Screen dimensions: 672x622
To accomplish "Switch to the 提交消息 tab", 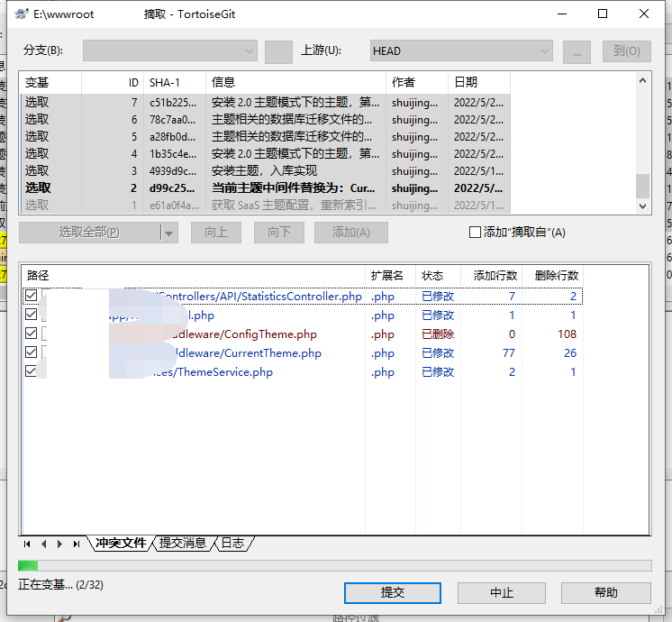I will 181,544.
